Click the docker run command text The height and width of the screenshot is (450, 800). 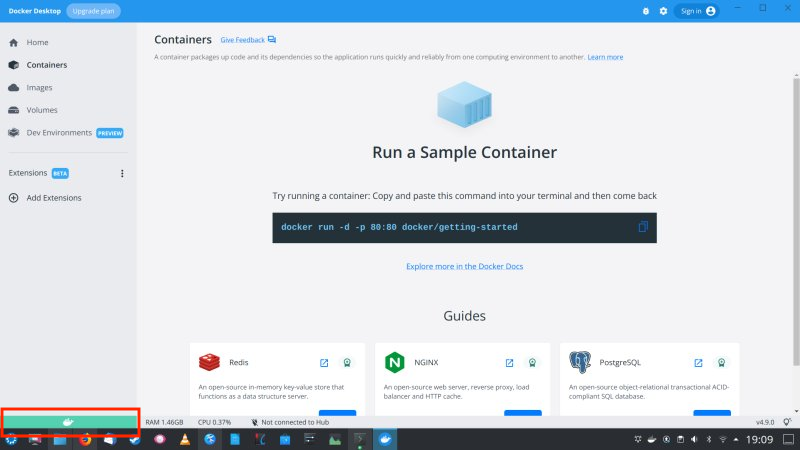tap(399, 228)
